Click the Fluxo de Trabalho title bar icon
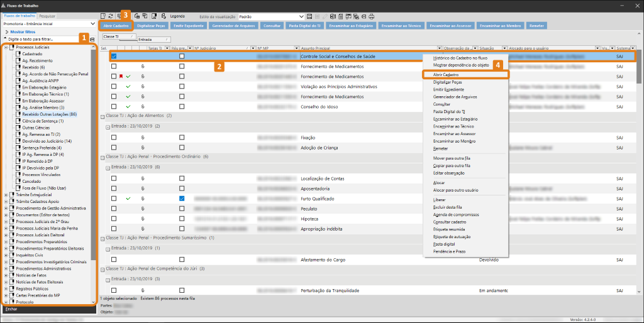The width and height of the screenshot is (644, 323). pos(4,6)
